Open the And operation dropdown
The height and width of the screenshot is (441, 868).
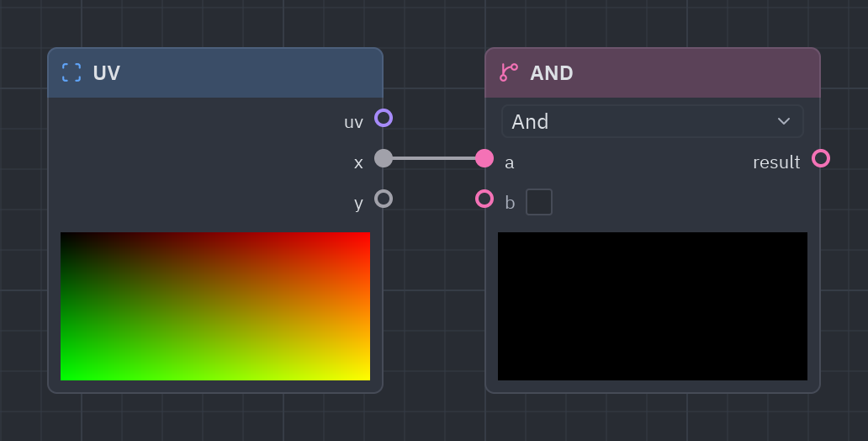click(x=653, y=121)
